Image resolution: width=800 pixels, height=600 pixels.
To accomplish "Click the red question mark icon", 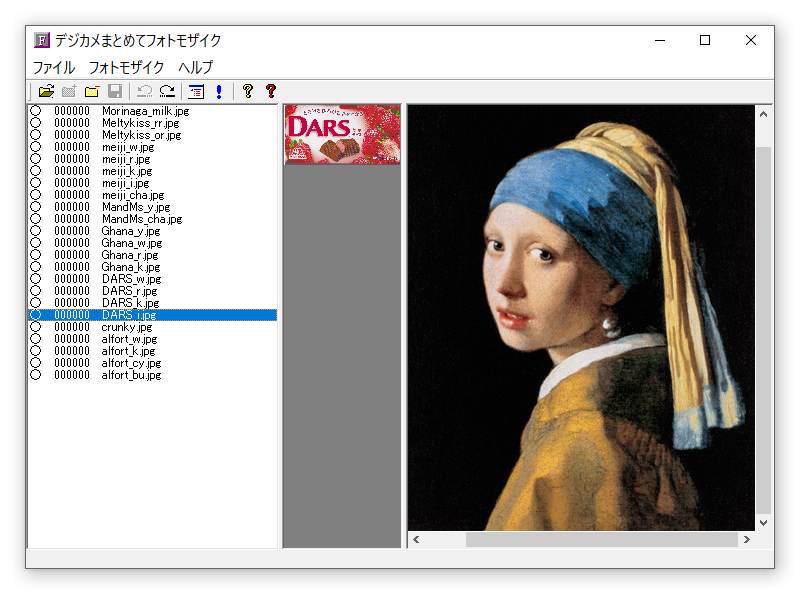I will click(271, 91).
